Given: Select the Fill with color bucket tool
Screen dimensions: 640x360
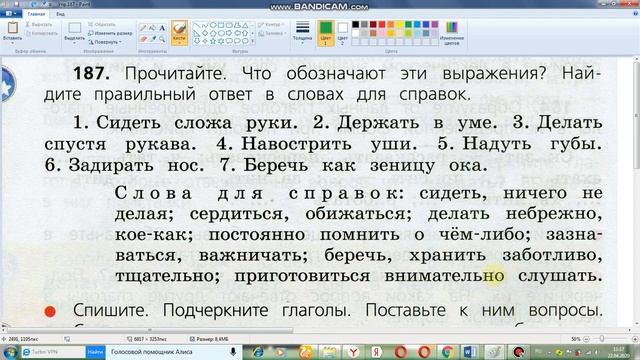Looking at the screenshot, I should pos(153,28).
